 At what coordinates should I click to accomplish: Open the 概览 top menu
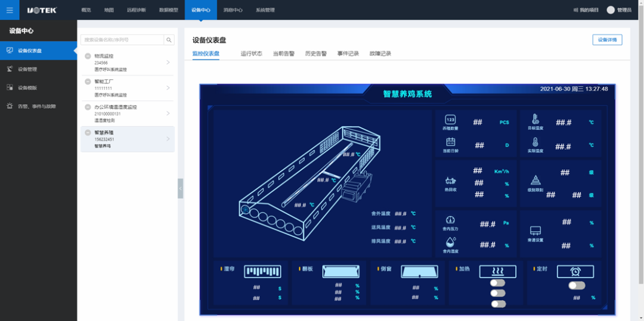click(x=86, y=10)
